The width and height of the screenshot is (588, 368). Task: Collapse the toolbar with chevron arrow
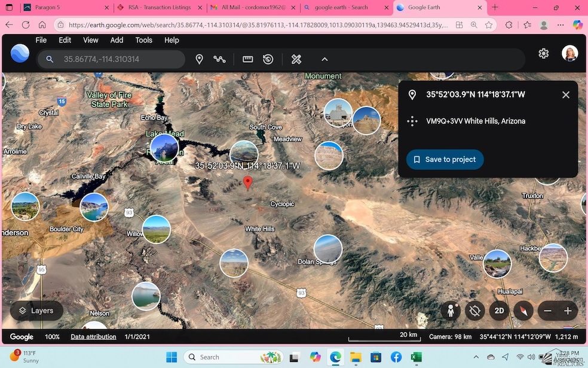tap(324, 59)
